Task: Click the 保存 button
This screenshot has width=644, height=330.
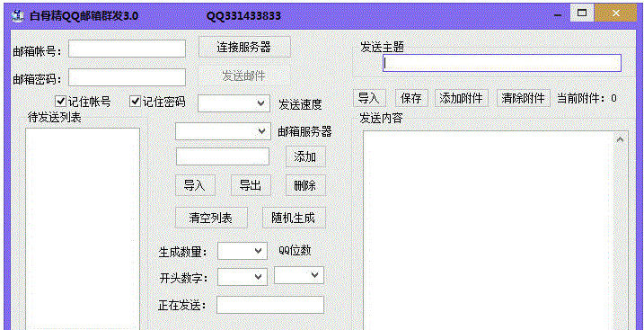Action: point(411,98)
